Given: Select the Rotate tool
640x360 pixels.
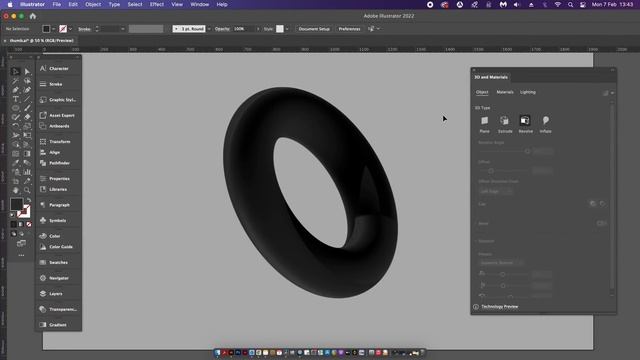Looking at the screenshot, I should [x=16, y=126].
